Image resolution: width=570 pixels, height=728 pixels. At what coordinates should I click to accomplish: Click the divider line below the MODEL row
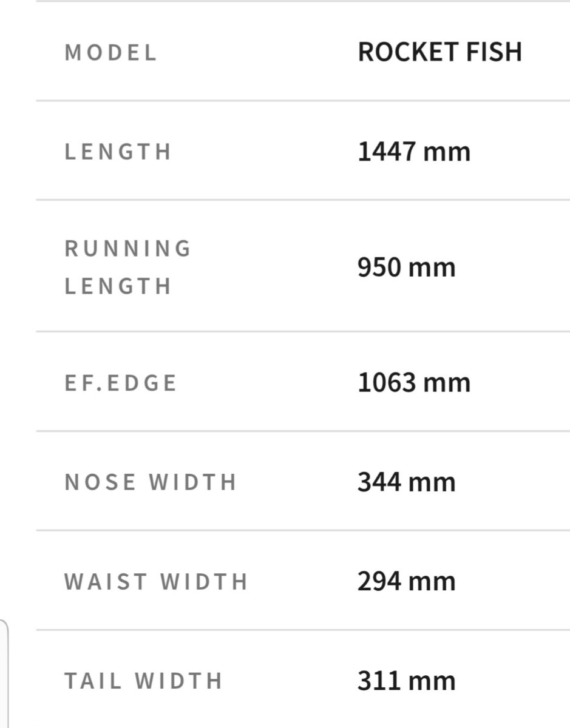coord(302,101)
